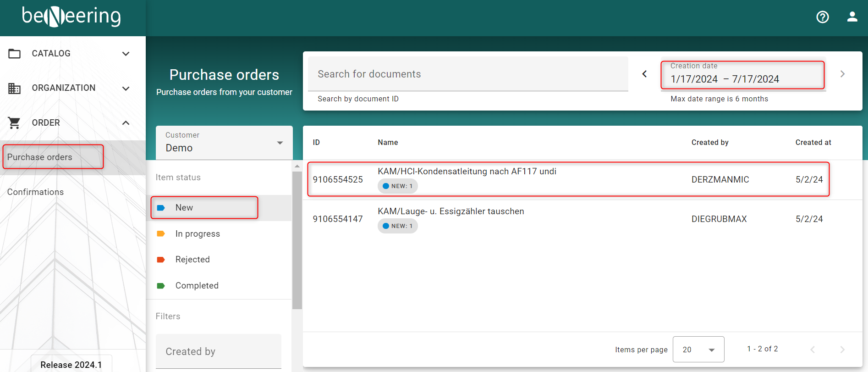868x372 pixels.
Task: Go to next creation date range
Action: pos(842,74)
